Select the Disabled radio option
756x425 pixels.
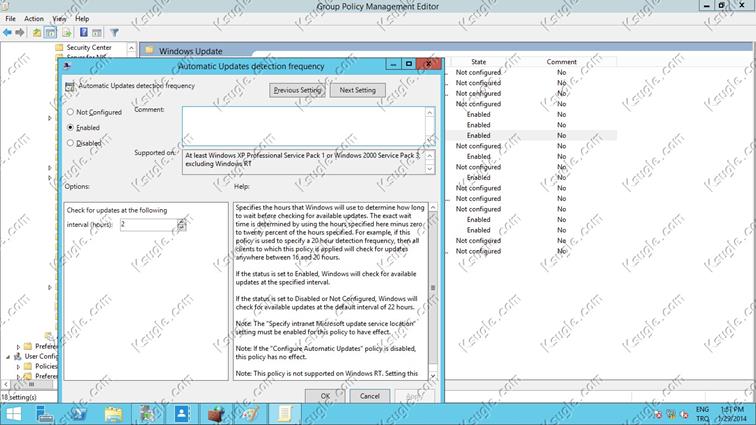70,143
